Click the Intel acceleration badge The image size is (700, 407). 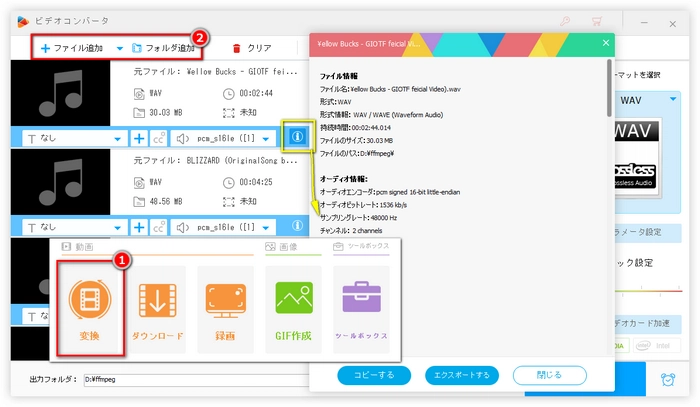(x=656, y=345)
